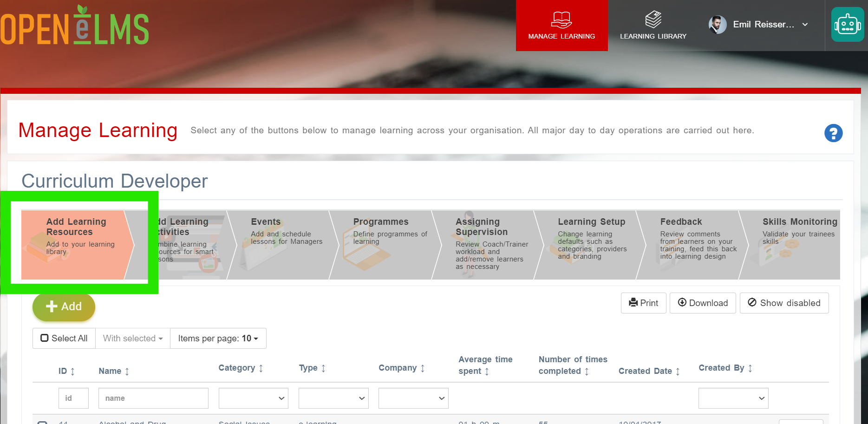Click the Manage Learning book icon
868x424 pixels.
561,20
